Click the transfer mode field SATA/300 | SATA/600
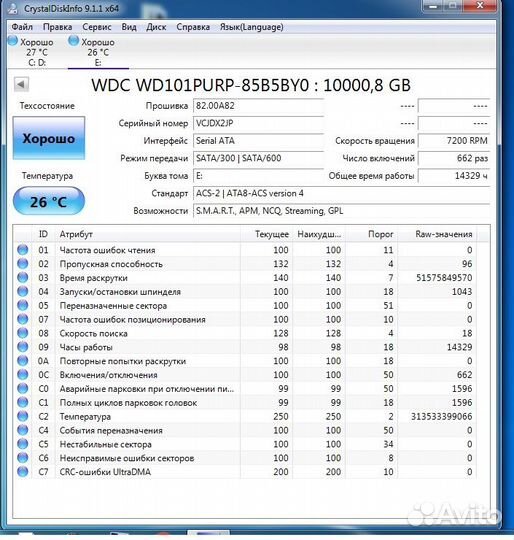This screenshot has height=540, width=514. pyautogui.click(x=258, y=158)
